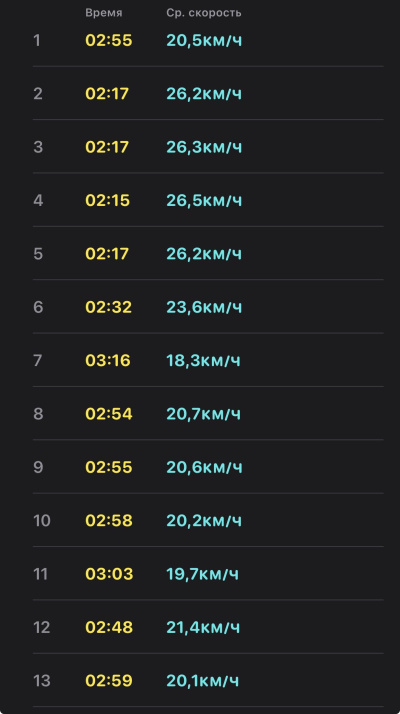This screenshot has width=400, height=714.
Task: Click lap 10 time 02:58
Action: (109, 520)
